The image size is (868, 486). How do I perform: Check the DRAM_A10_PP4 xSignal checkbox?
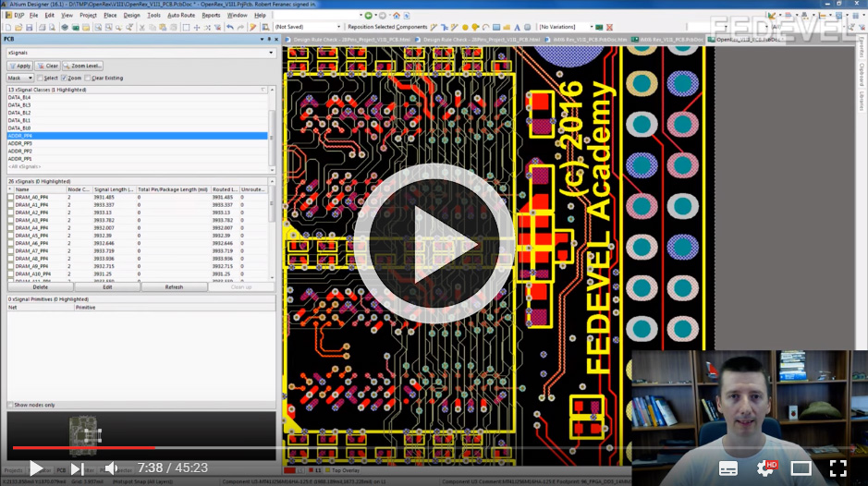click(x=10, y=274)
